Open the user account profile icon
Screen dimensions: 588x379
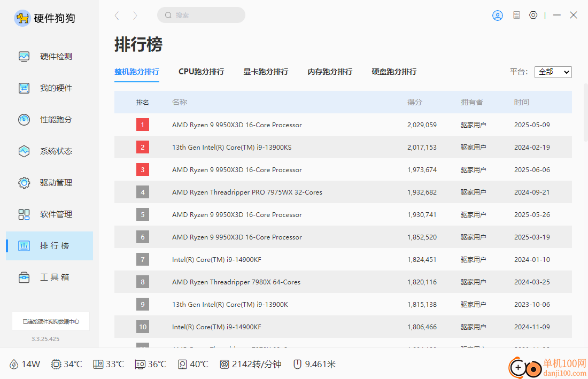[x=498, y=16]
